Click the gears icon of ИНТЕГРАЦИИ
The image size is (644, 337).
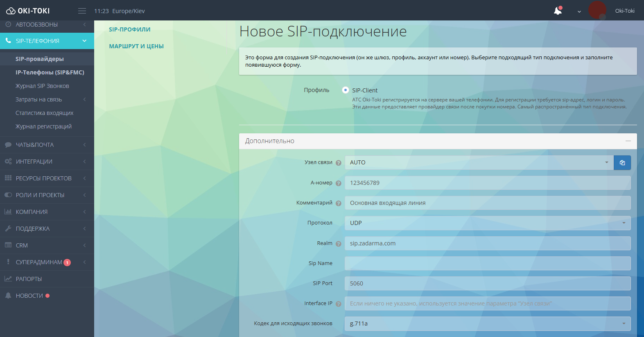coord(8,162)
